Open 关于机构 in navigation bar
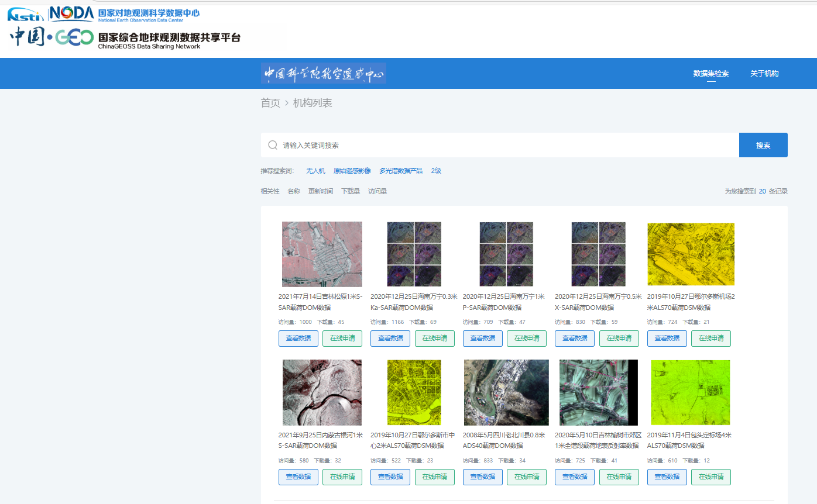This screenshot has height=504, width=817. [763, 73]
